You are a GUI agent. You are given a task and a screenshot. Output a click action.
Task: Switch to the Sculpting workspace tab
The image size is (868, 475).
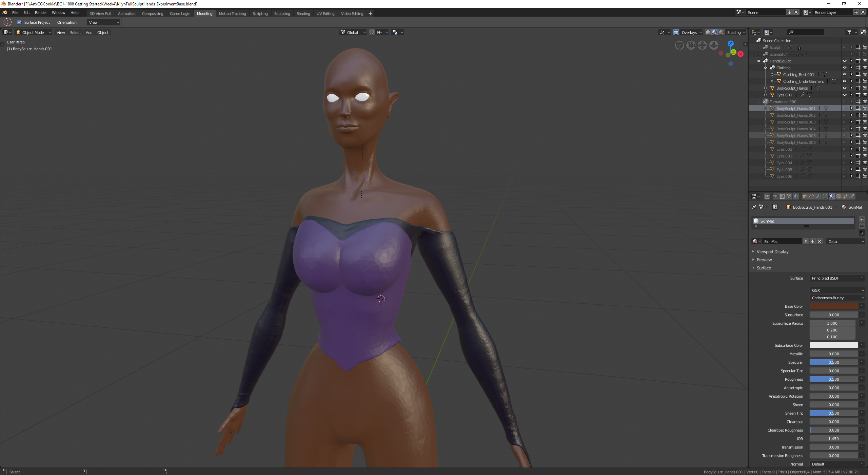282,13
